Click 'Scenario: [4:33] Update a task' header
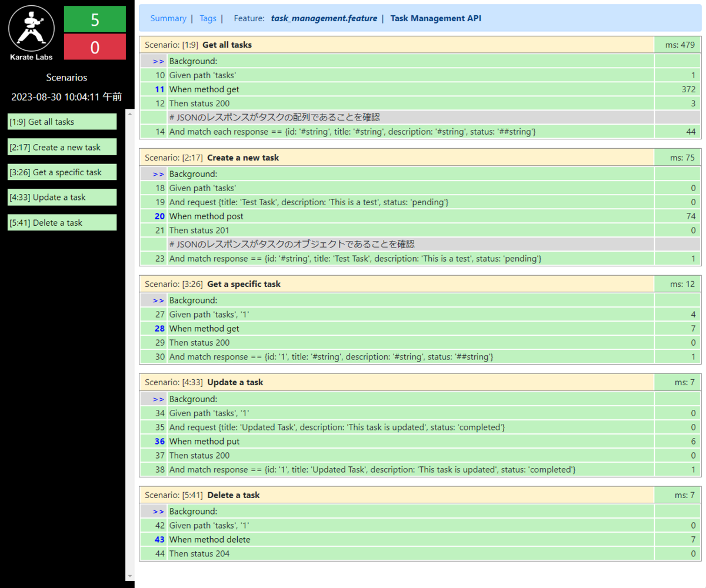The image size is (706, 588). point(397,382)
